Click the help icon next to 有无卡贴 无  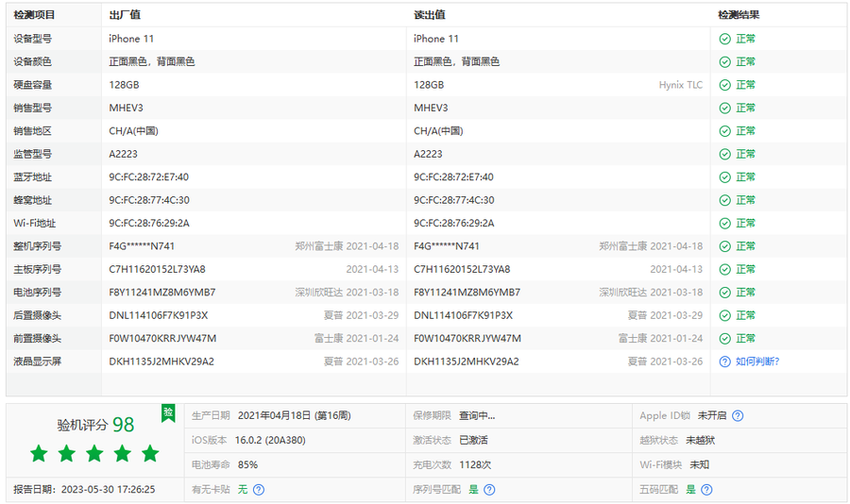click(x=259, y=489)
